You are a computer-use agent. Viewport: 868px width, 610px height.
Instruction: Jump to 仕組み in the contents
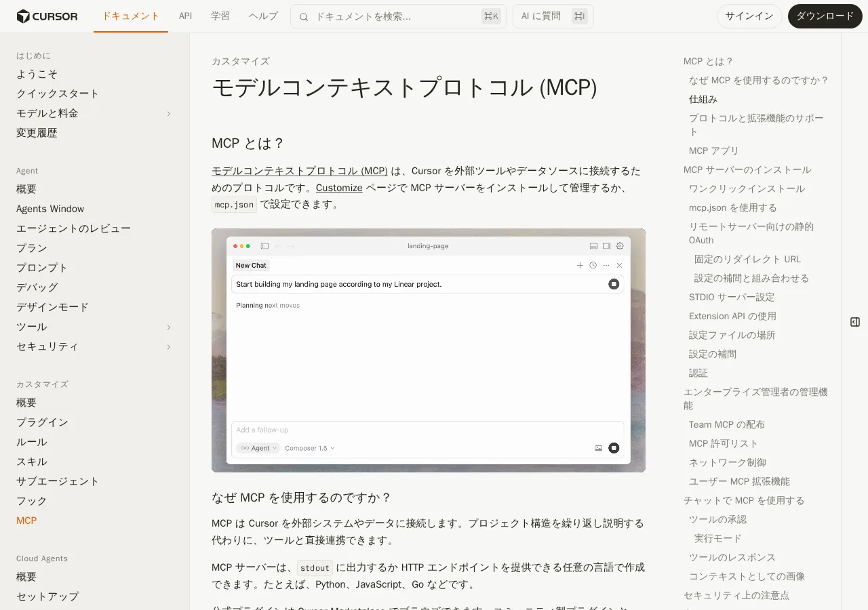703,100
